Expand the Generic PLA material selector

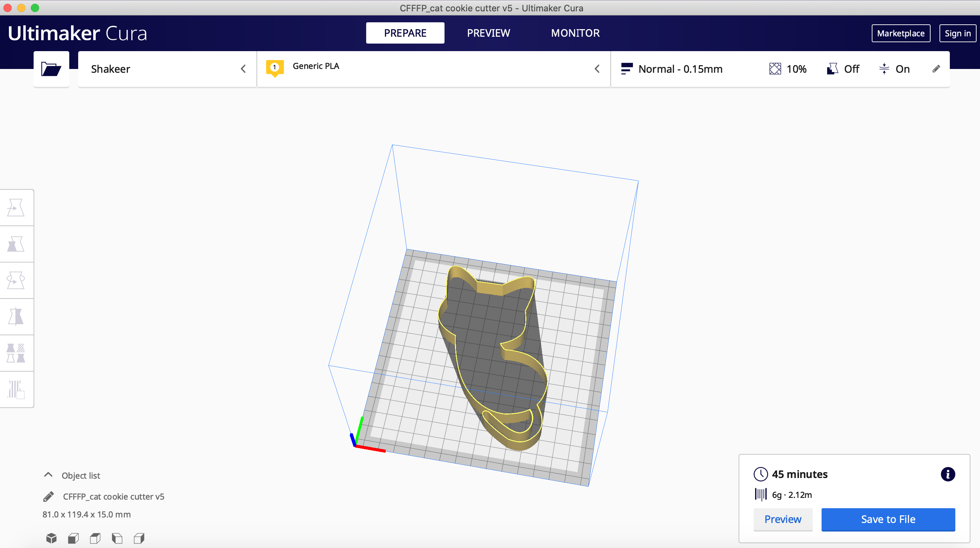[x=434, y=69]
